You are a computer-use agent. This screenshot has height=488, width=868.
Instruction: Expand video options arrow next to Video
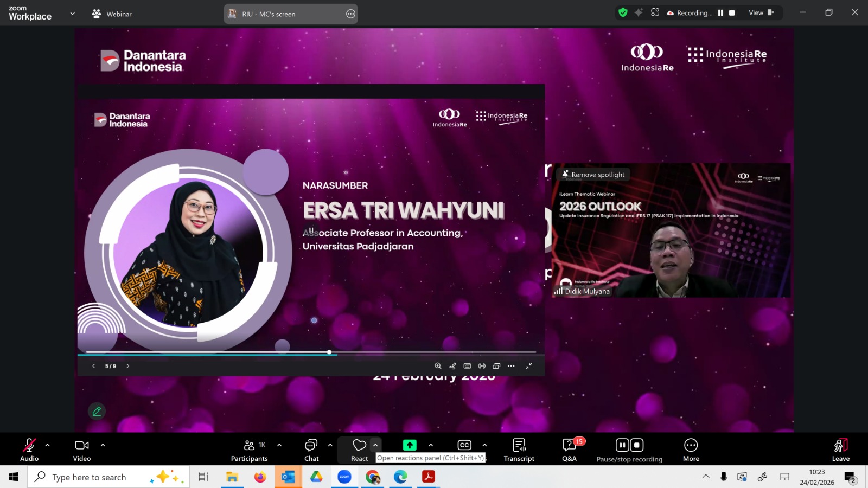click(103, 445)
